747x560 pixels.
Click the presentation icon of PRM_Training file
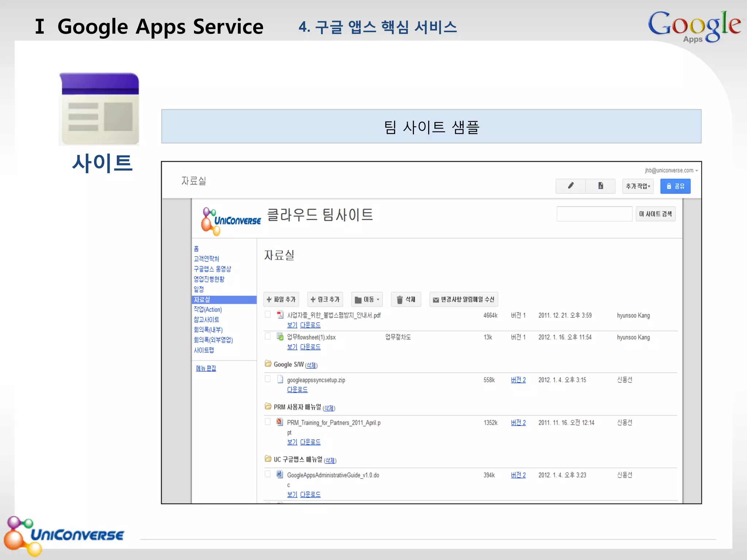click(x=280, y=422)
